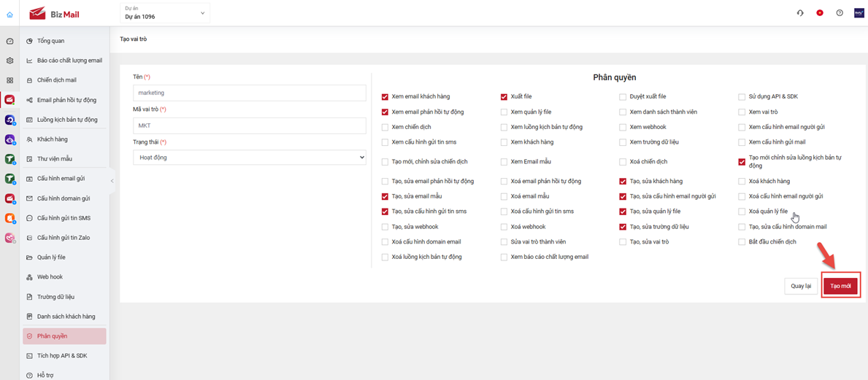This screenshot has height=380, width=868.
Task: Open the user avatar in header
Action: tap(859, 13)
